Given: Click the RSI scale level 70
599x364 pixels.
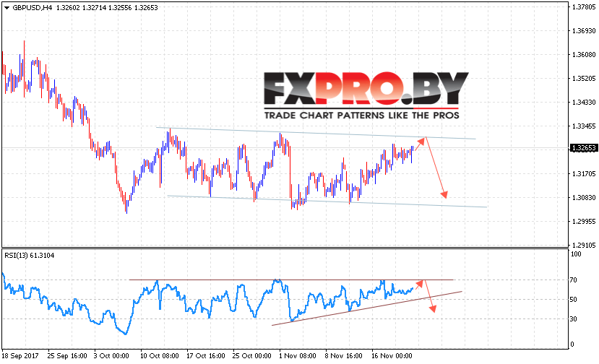Looking at the screenshot, I should tap(573, 280).
